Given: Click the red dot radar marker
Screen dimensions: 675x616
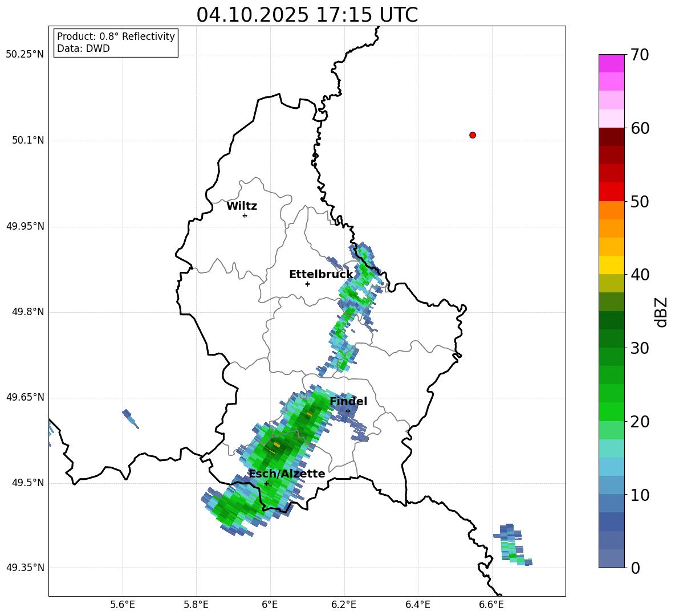Looking at the screenshot, I should pyautogui.click(x=472, y=135).
